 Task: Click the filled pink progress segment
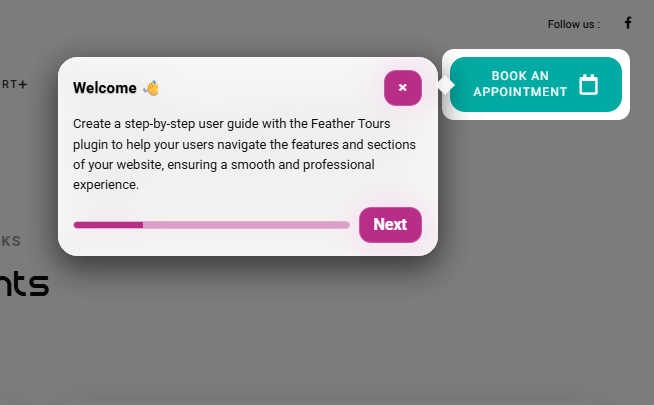point(108,225)
